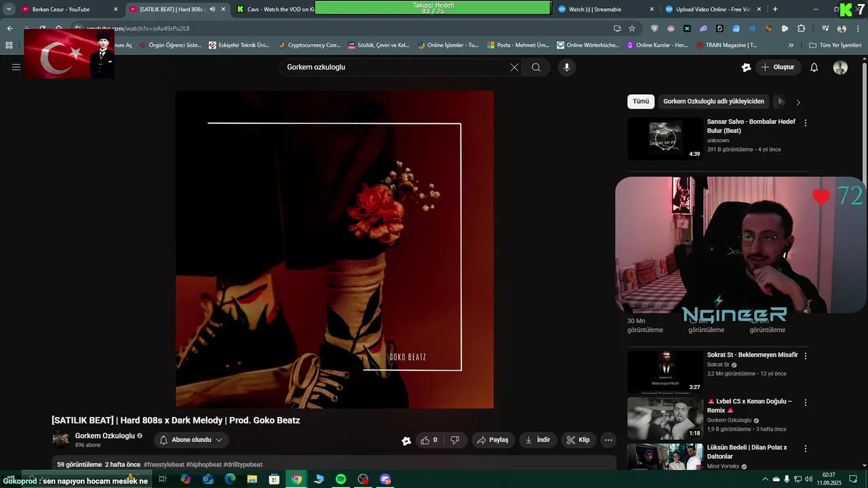
Task: Open the YouTube notifications bell
Action: click(x=814, y=67)
